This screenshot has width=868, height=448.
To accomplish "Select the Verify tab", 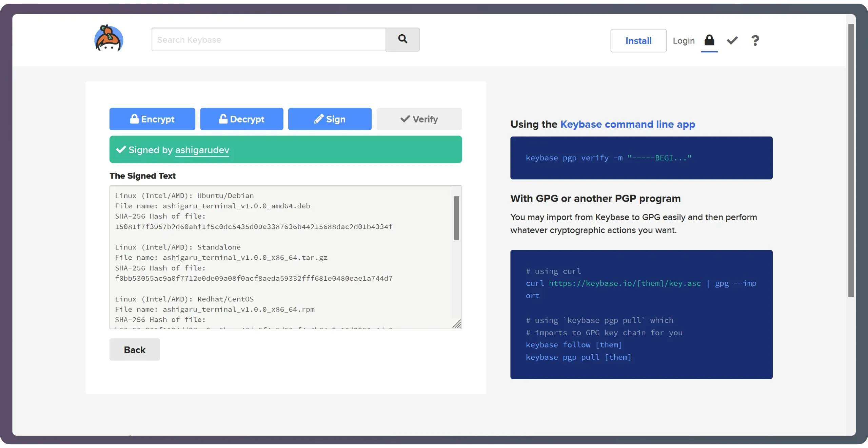I will 419,119.
